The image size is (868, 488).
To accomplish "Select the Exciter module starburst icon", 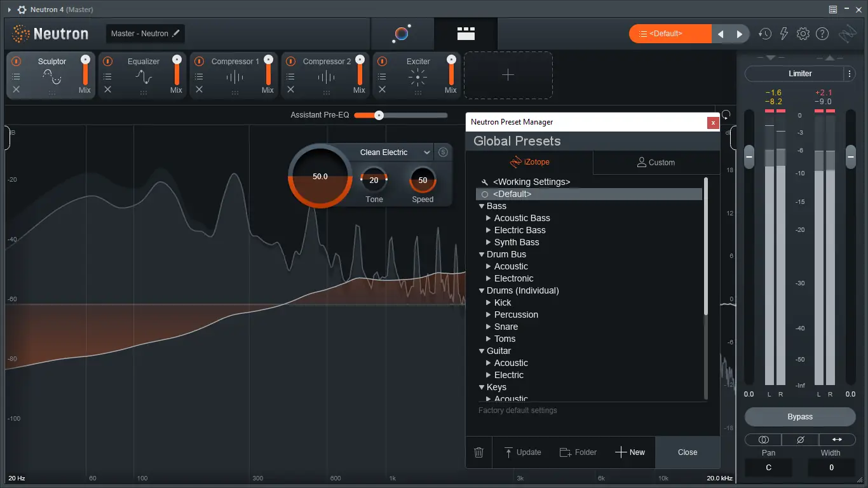I will [418, 78].
